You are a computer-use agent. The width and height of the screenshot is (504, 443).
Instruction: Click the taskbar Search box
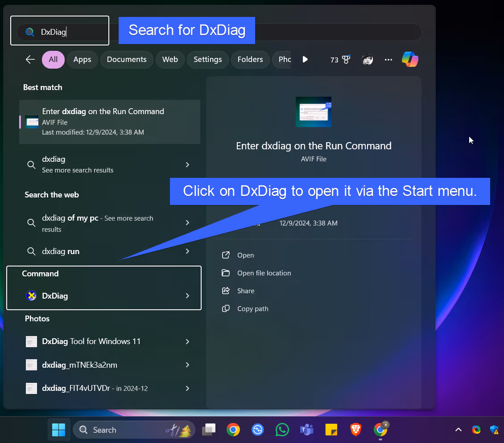134,430
